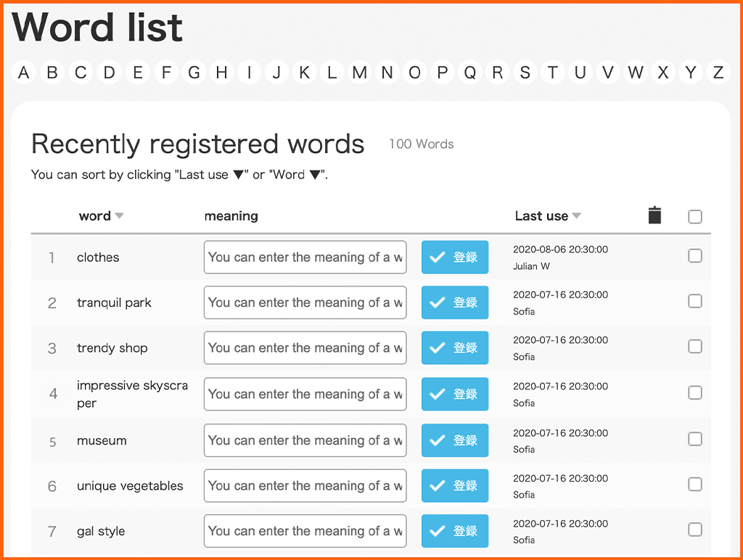This screenshot has width=743, height=560.
Task: Tick the checkbox for clothes row
Action: 694,256
